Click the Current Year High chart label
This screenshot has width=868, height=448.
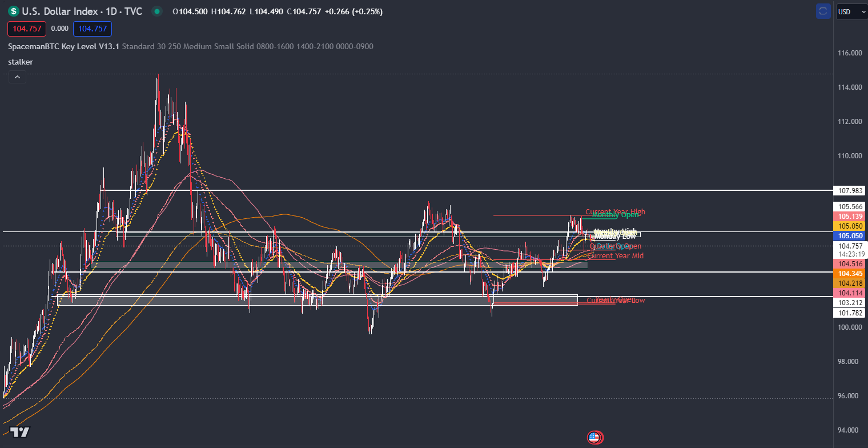click(615, 212)
